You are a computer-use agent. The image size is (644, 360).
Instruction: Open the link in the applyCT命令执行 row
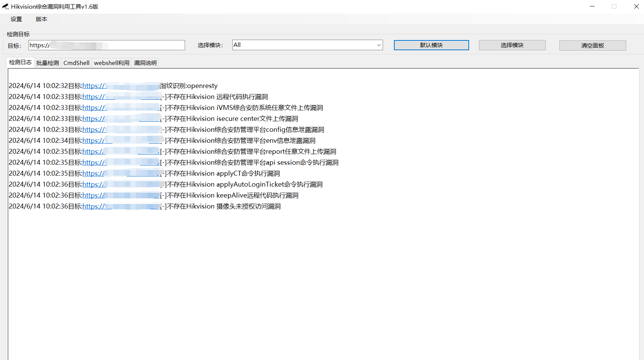pos(121,174)
